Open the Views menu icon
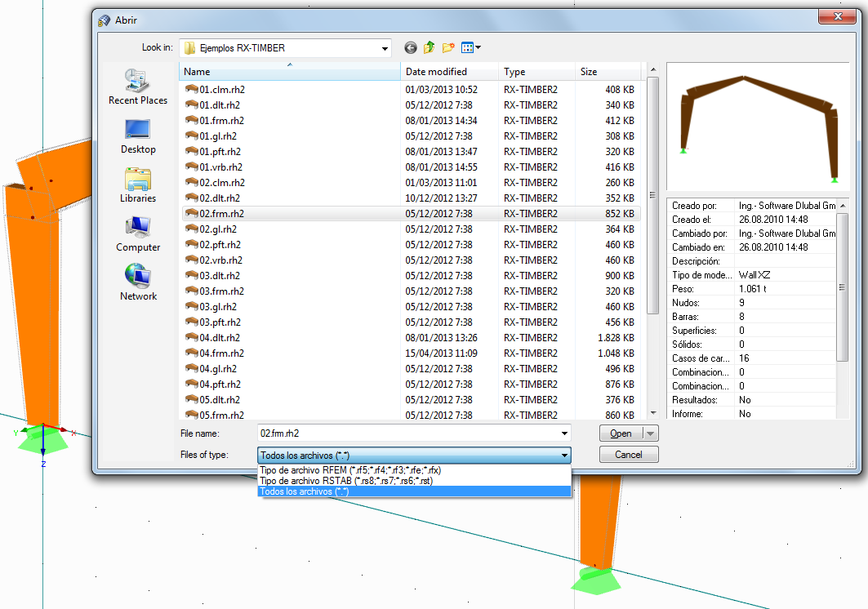The image size is (868, 609). [x=468, y=47]
